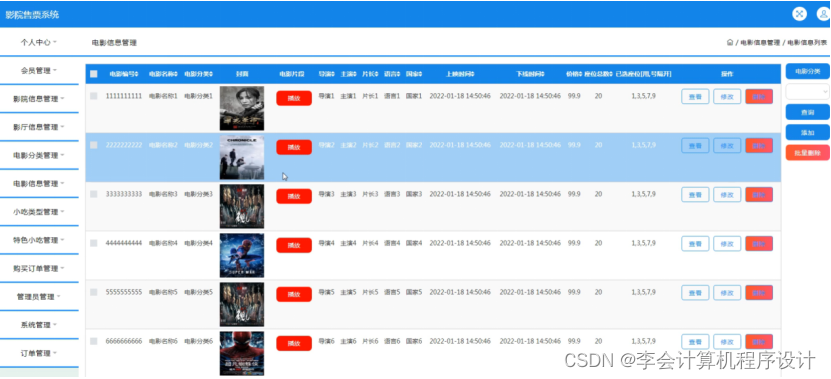Click the fullscreen toggle icon in header
Screen dimensions: 831x379
click(799, 14)
